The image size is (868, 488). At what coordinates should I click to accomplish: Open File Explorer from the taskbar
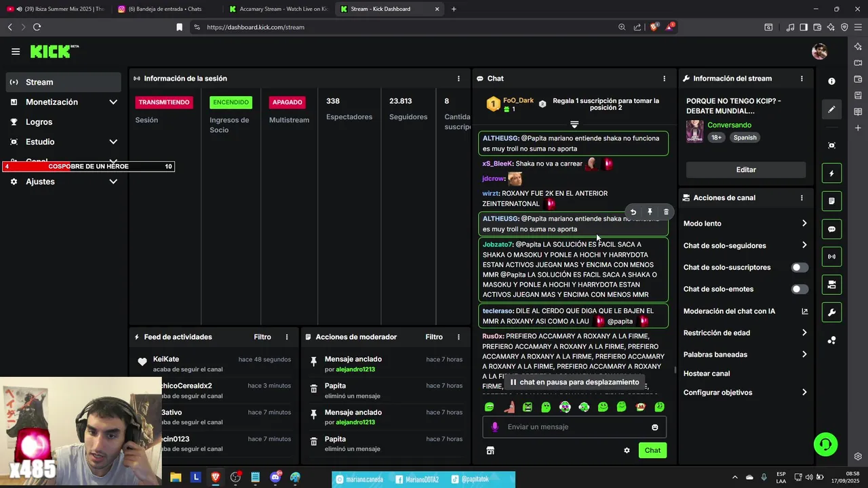[x=176, y=477]
